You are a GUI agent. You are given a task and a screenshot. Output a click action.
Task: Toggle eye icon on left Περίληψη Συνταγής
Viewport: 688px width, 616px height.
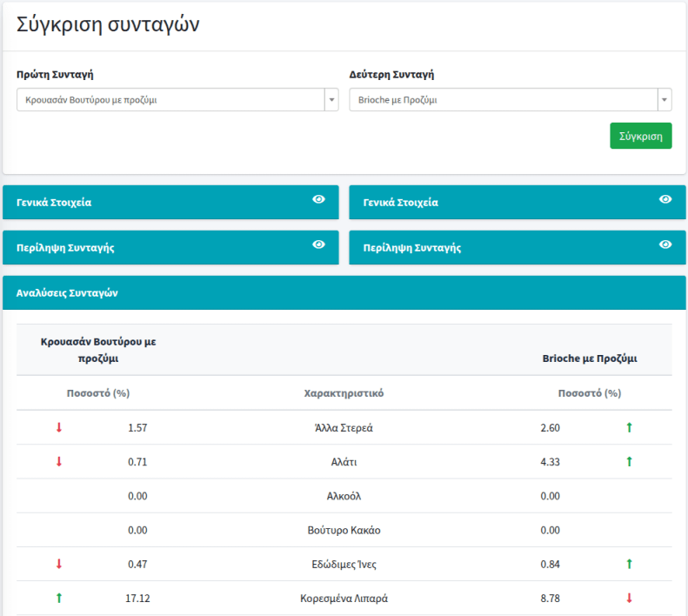[x=319, y=244]
